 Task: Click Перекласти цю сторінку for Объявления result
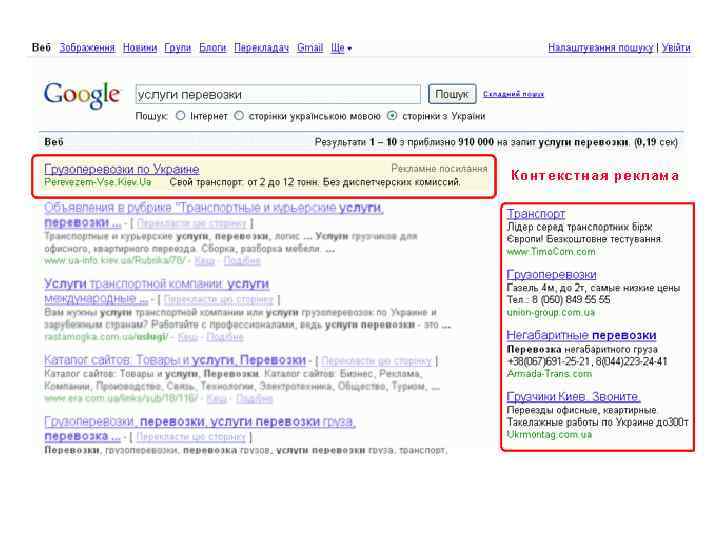point(191,224)
